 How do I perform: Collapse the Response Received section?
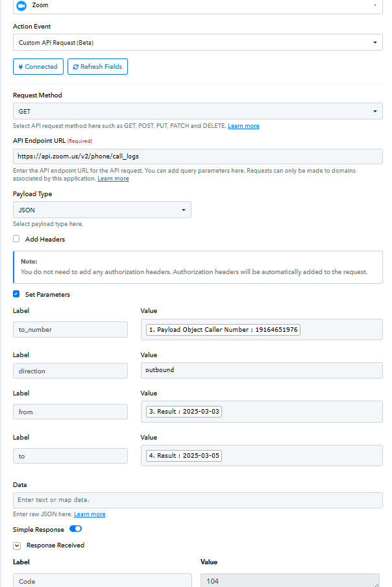click(x=17, y=546)
